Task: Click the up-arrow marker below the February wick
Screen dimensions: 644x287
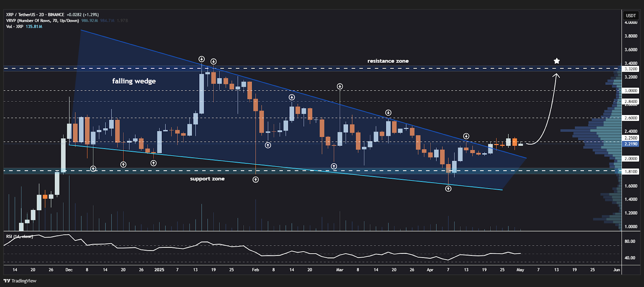Action: click(x=256, y=180)
